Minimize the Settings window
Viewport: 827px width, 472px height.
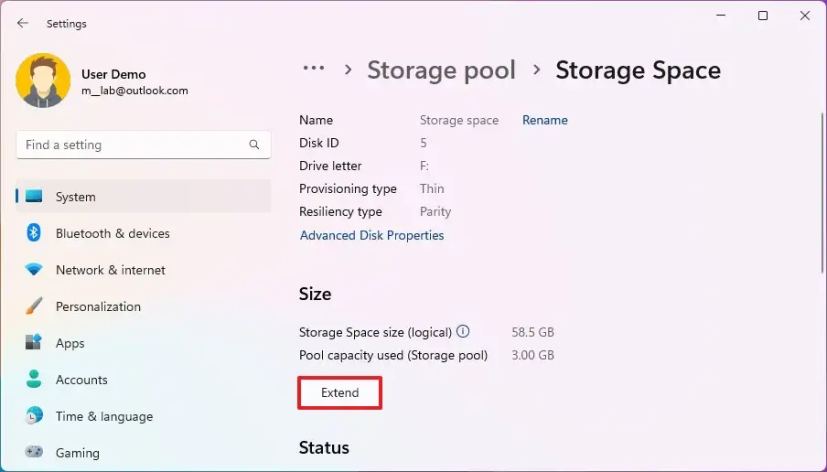721,16
